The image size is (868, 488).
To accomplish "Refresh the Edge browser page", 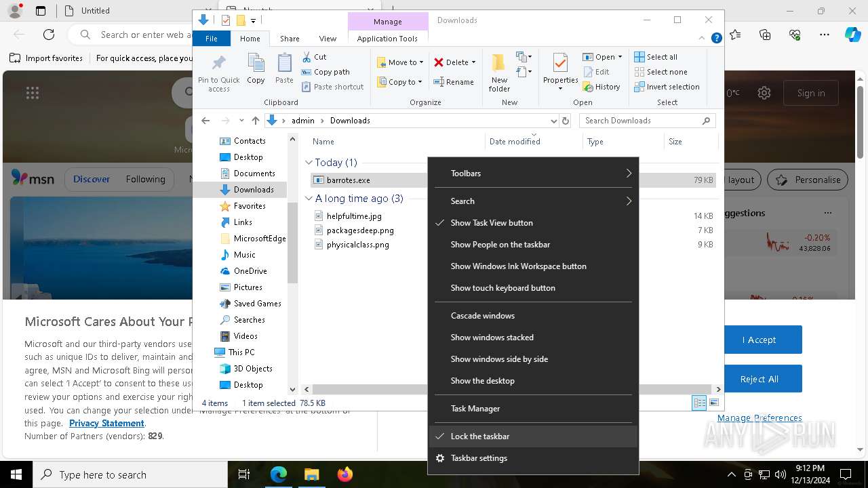I will pos(49,34).
